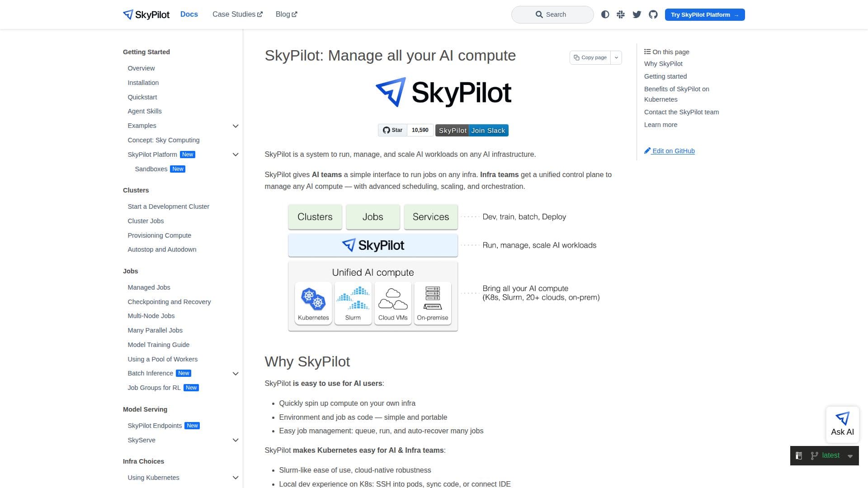Click the Edit on GitHub link
This screenshot has width=868, height=488.
pos(673,151)
